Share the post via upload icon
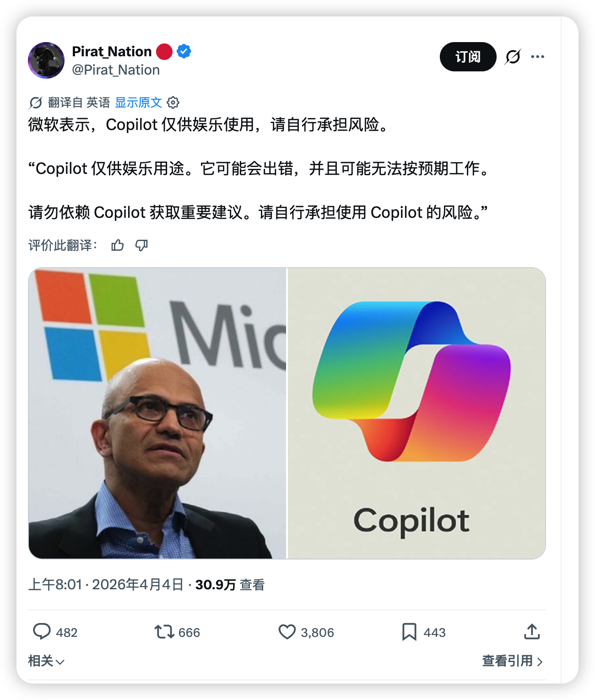The image size is (595, 700). tap(532, 631)
